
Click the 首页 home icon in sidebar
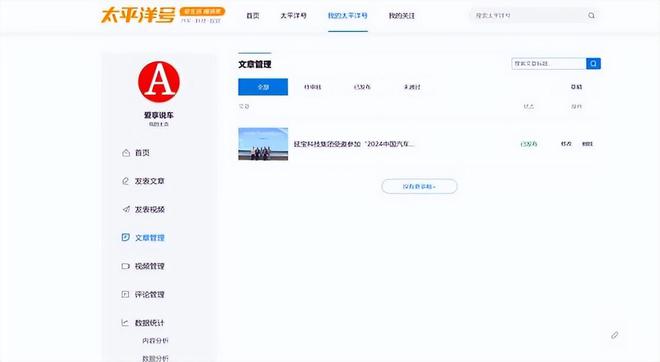[125, 153]
